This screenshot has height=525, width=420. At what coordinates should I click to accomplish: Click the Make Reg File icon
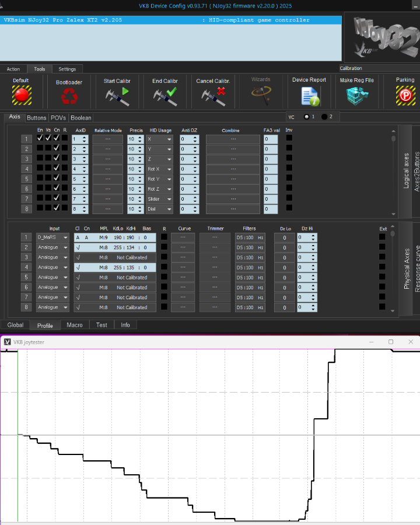(x=356, y=96)
